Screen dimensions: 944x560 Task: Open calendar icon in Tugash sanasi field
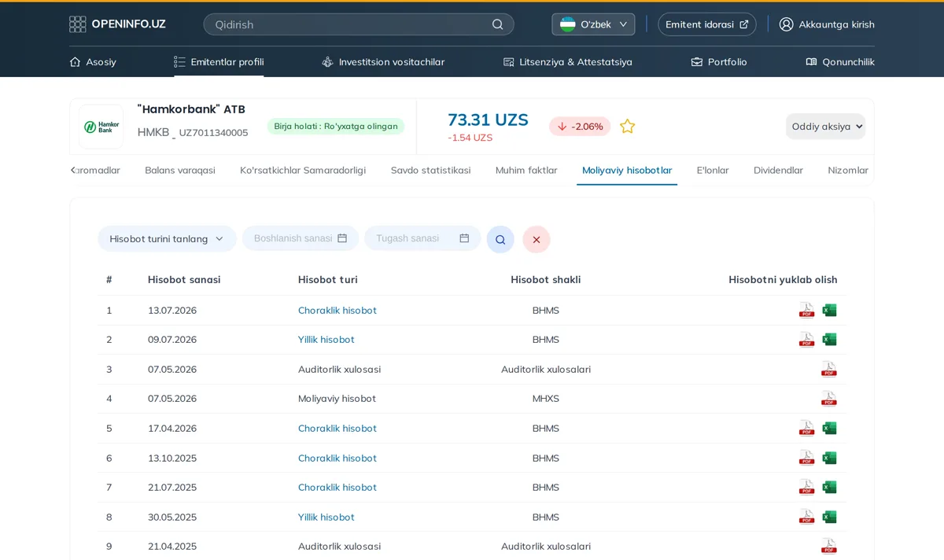tap(464, 238)
